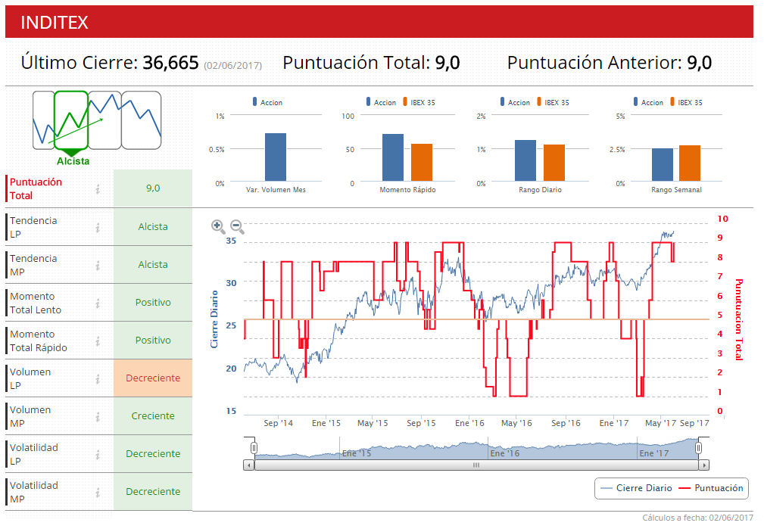The width and height of the screenshot is (764, 532).
Task: Click orange IBEX 35 bar in Momento Rápido
Action: (422, 162)
